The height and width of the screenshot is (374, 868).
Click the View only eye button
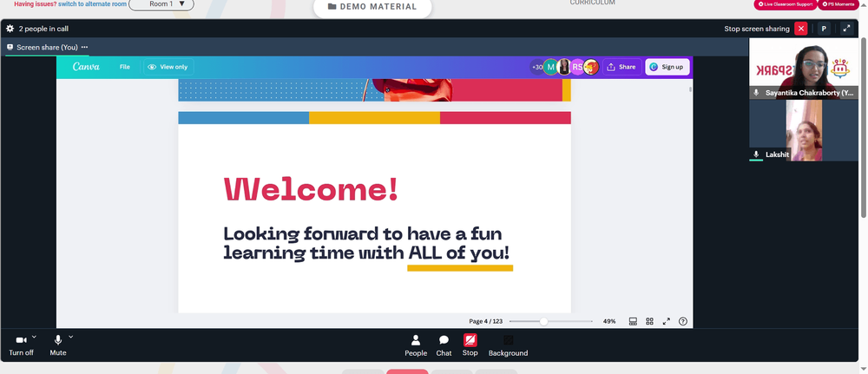point(168,67)
